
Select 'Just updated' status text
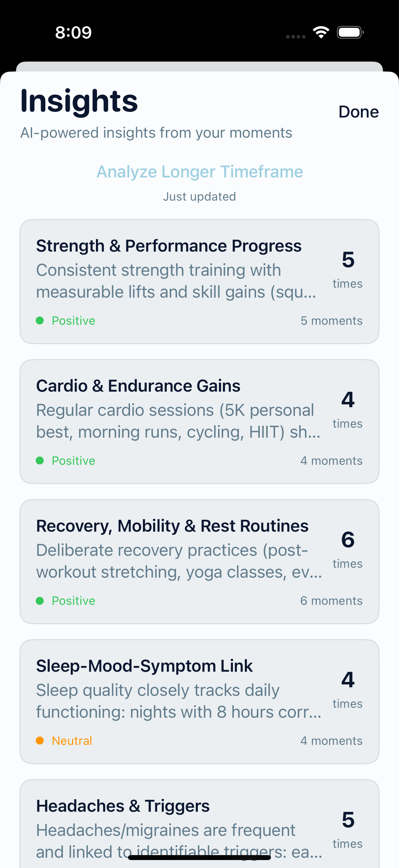199,196
